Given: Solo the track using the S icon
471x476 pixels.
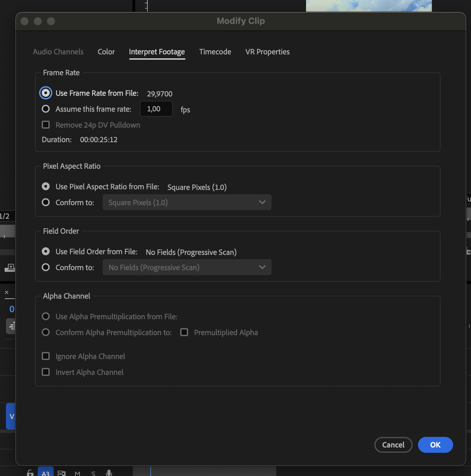Looking at the screenshot, I should pyautogui.click(x=93, y=473).
